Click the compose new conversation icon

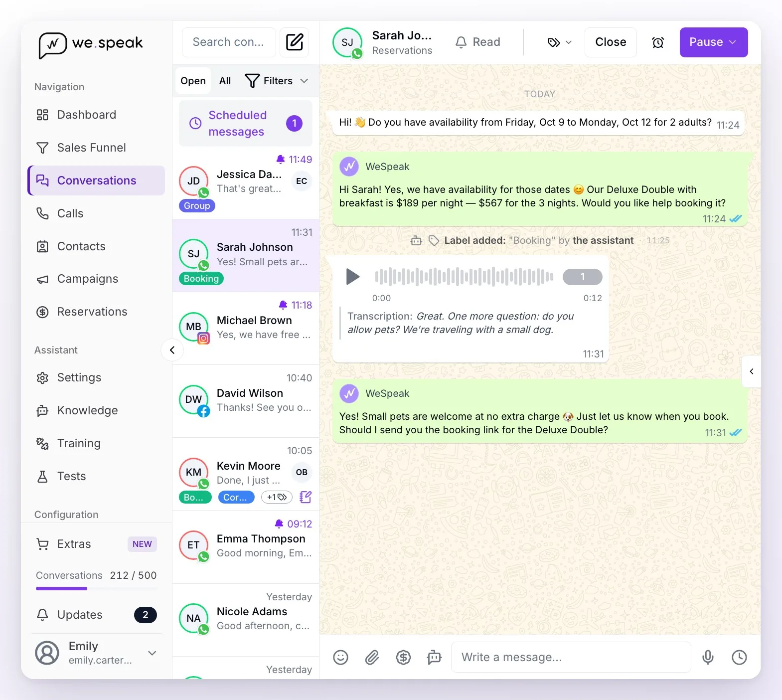(x=294, y=42)
